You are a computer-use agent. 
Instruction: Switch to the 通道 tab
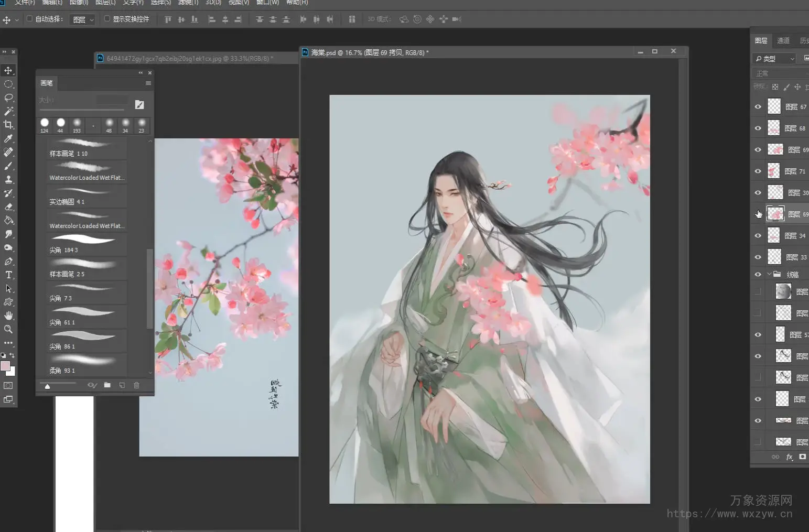pos(783,41)
